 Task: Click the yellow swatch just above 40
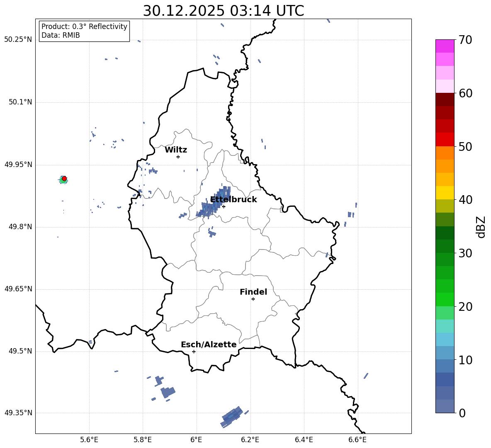tap(445, 193)
